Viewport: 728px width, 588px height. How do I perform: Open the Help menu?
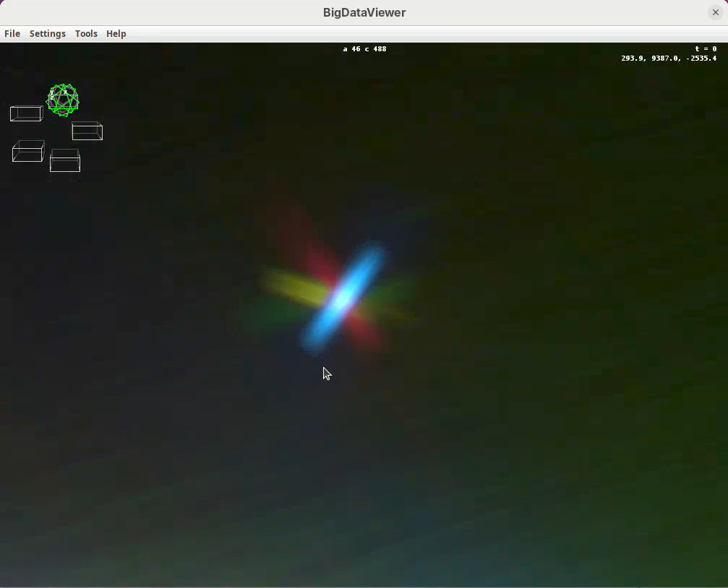pos(116,34)
